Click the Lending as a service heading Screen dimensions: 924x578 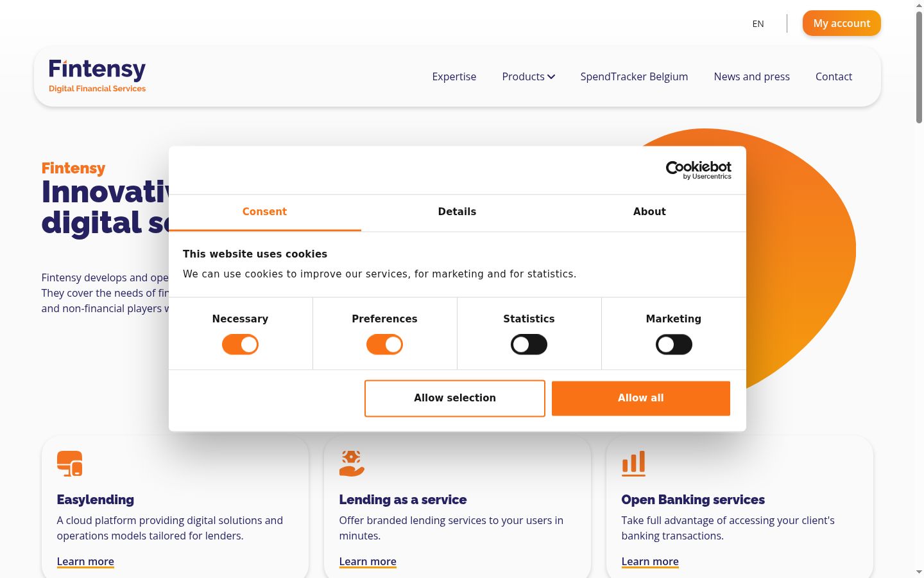click(x=403, y=500)
